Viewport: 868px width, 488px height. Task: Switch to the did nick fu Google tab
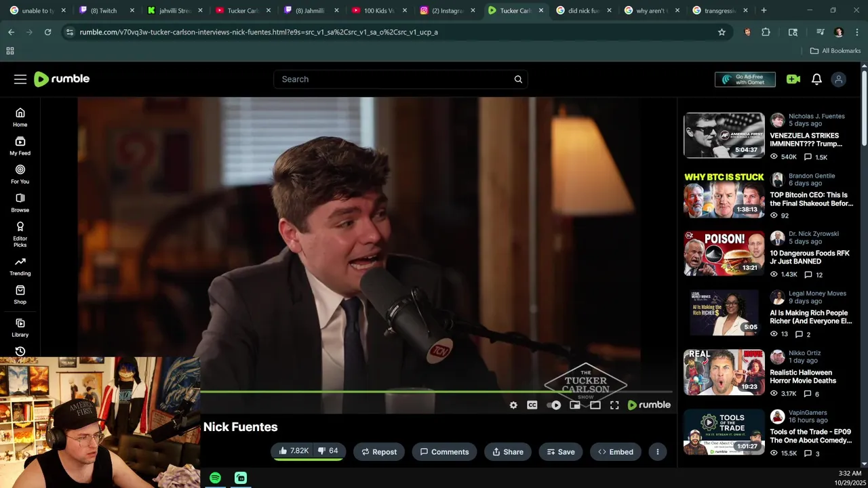(585, 10)
